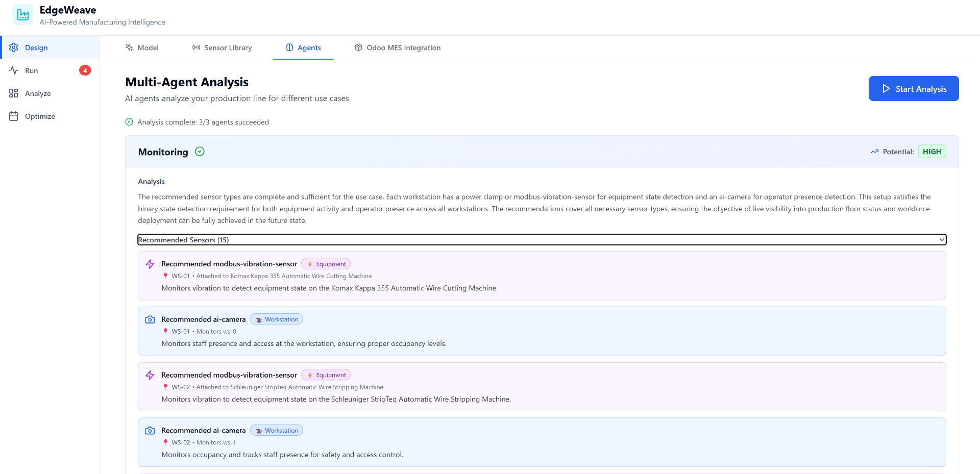The width and height of the screenshot is (980, 474).
Task: Switch to the Model tab
Action: tap(142, 47)
